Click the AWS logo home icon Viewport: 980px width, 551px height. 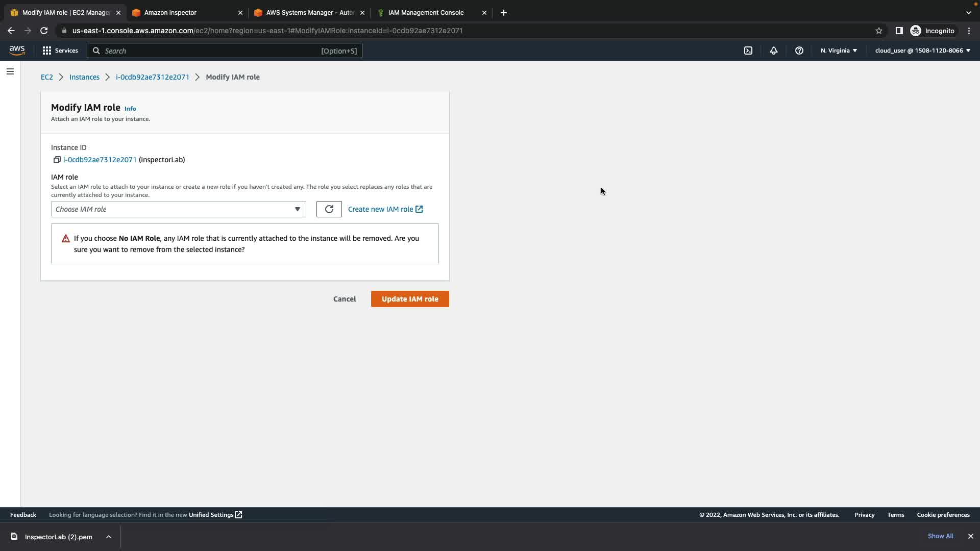coord(17,50)
